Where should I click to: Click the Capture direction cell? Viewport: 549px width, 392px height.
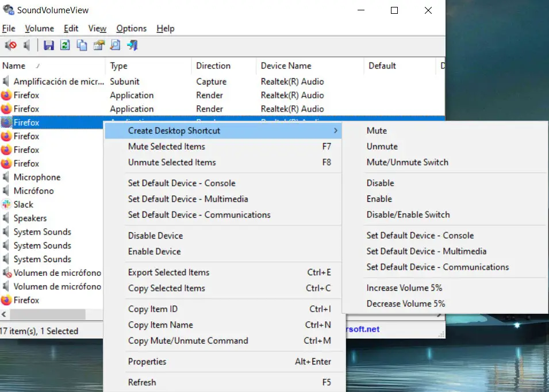(x=211, y=82)
